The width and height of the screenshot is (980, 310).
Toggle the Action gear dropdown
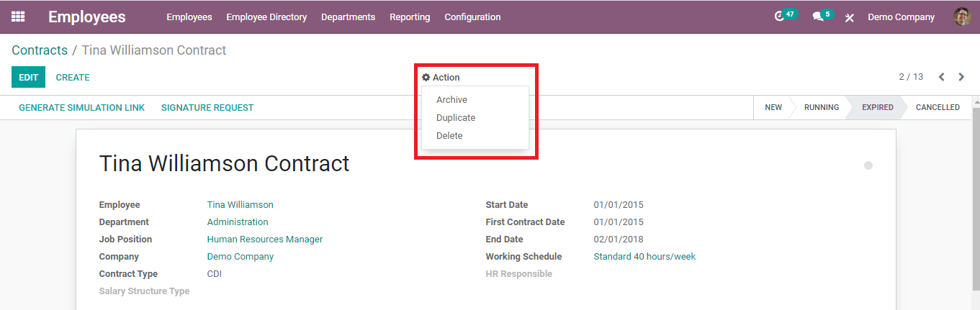pos(441,78)
